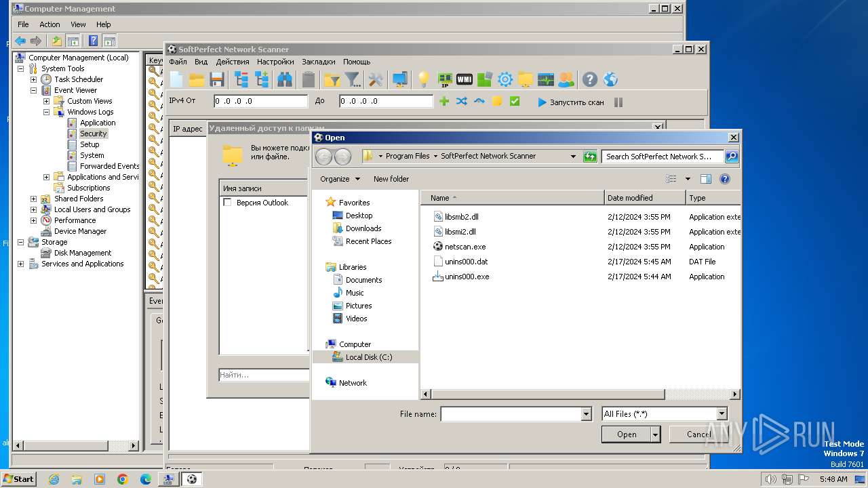Click the globe web icon in Network Scanner toolbar
The width and height of the screenshot is (868, 488).
coord(610,80)
